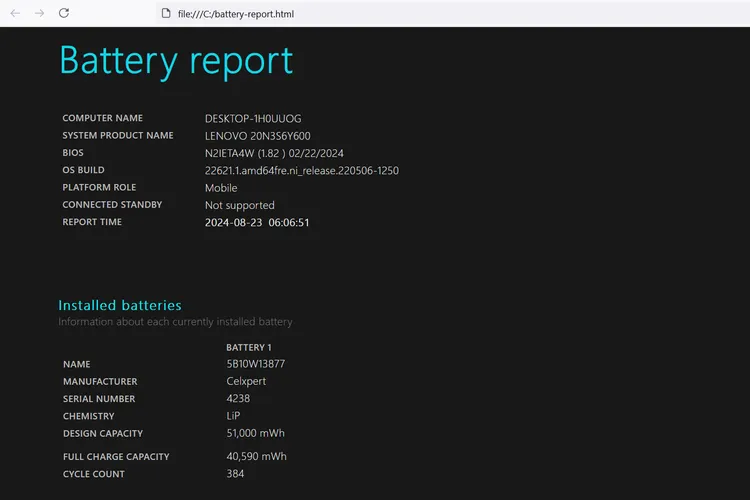
Task: Click the OS build number text
Action: (x=301, y=171)
